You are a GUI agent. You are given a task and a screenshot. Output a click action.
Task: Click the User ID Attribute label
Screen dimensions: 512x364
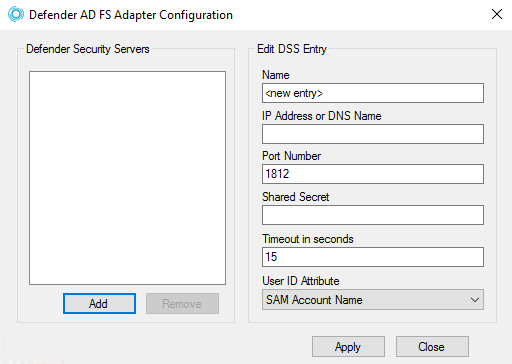(x=301, y=281)
